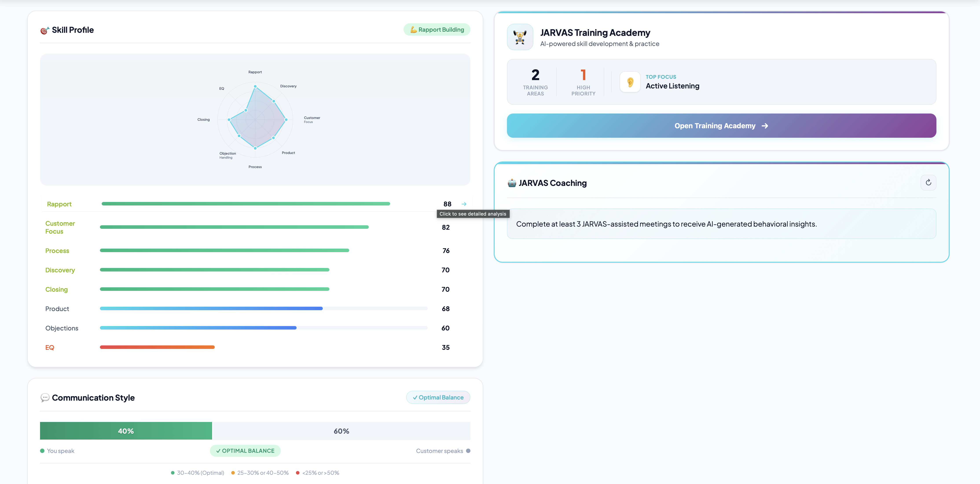This screenshot has width=980, height=484.
Task: Click the 40% You speak bar segment
Action: [x=126, y=431]
